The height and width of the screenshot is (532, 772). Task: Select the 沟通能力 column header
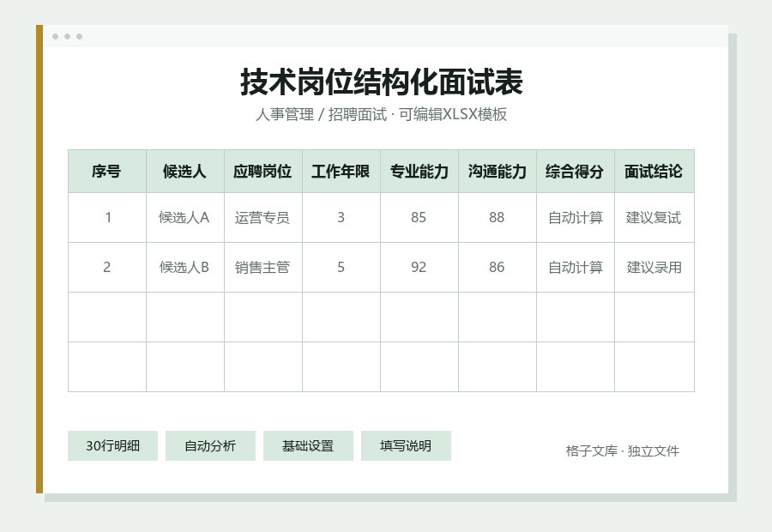(x=498, y=171)
